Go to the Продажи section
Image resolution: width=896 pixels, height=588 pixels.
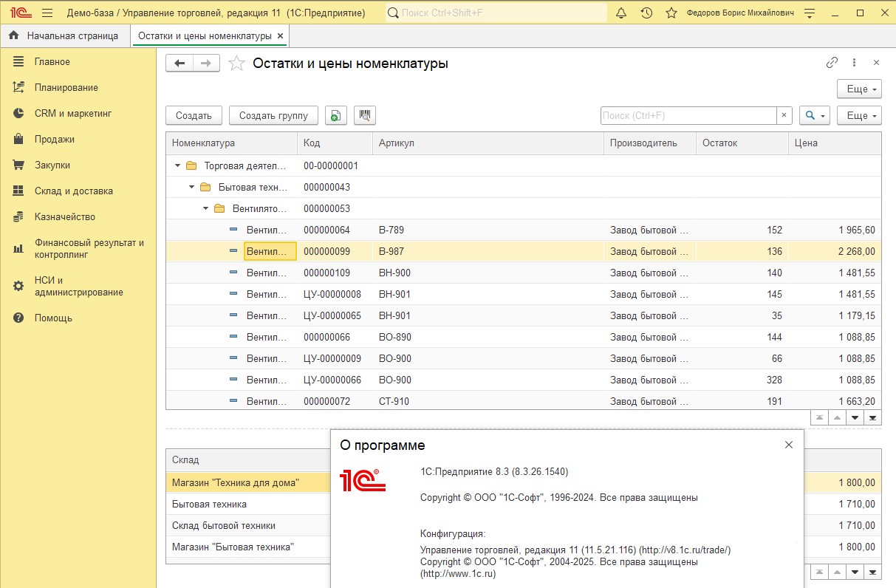[x=54, y=140]
